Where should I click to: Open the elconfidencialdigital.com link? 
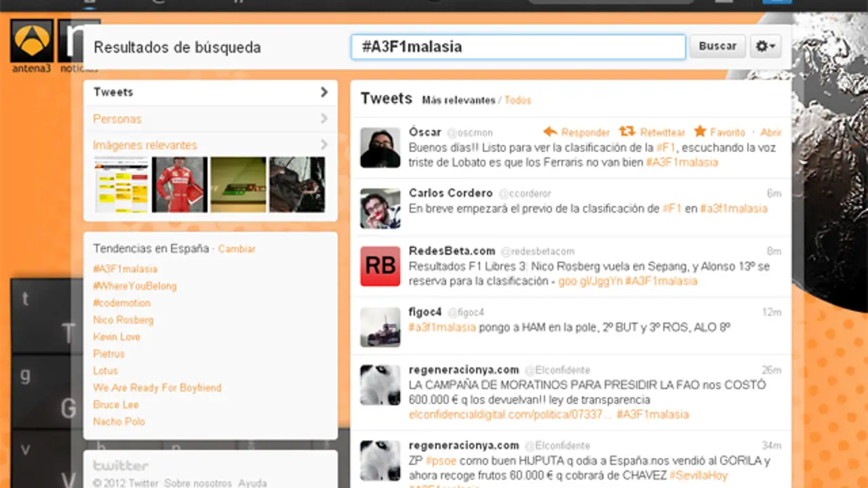[510, 414]
